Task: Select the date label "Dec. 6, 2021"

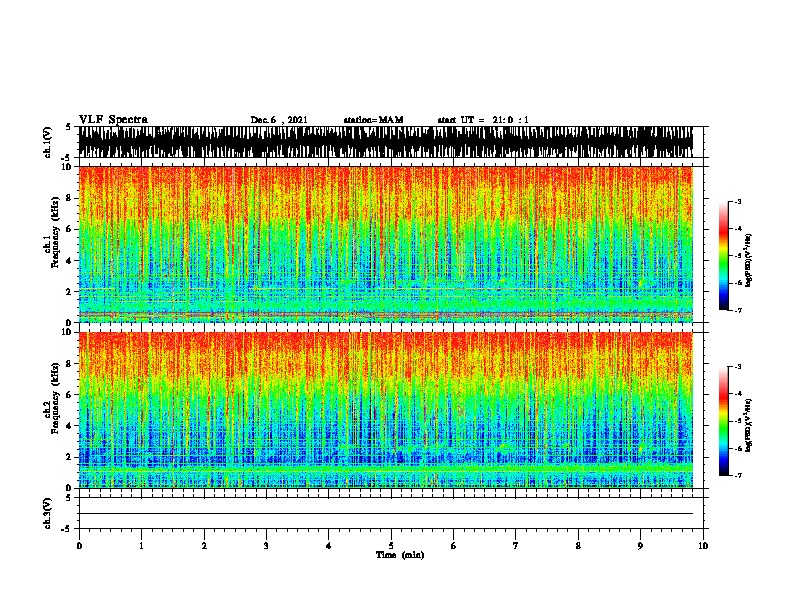Action: [279, 120]
